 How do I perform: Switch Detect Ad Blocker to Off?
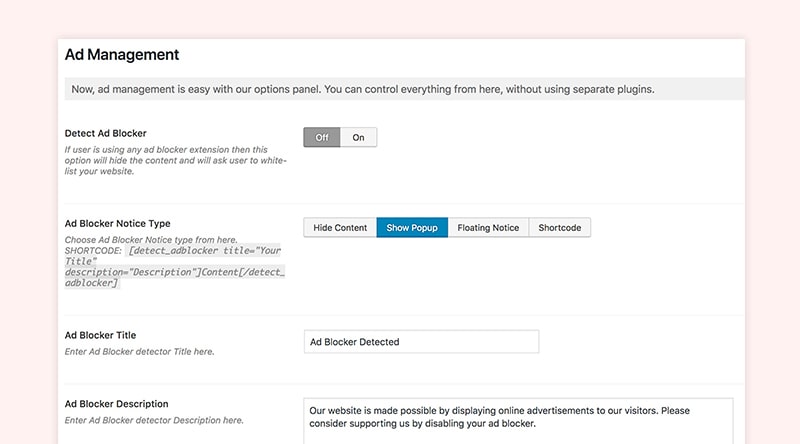[322, 137]
